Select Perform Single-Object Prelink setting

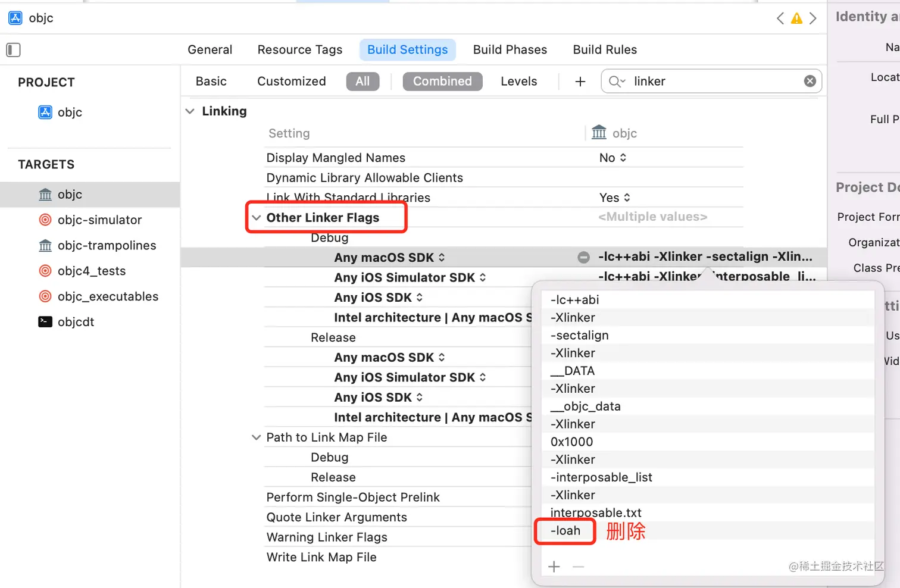coord(353,498)
